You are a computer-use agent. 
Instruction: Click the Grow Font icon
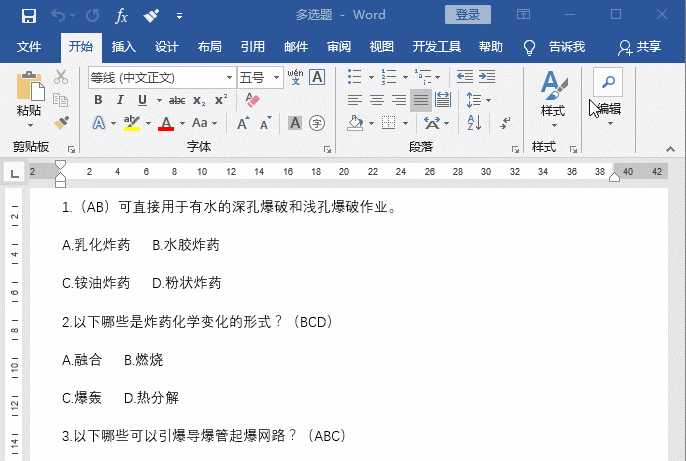coord(243,123)
